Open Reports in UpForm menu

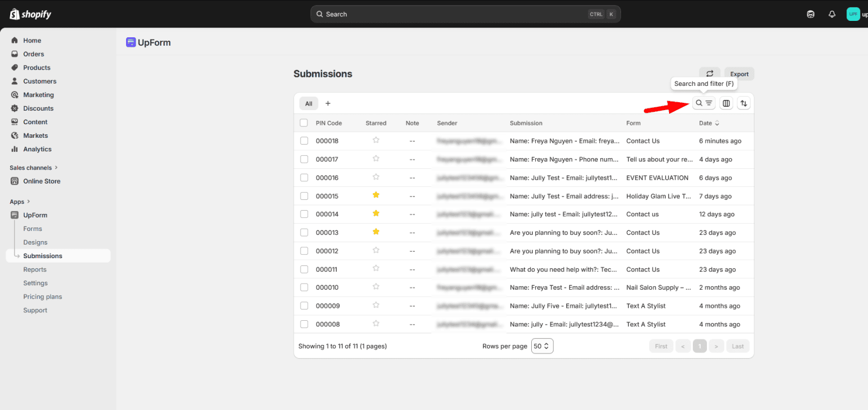[x=34, y=269]
